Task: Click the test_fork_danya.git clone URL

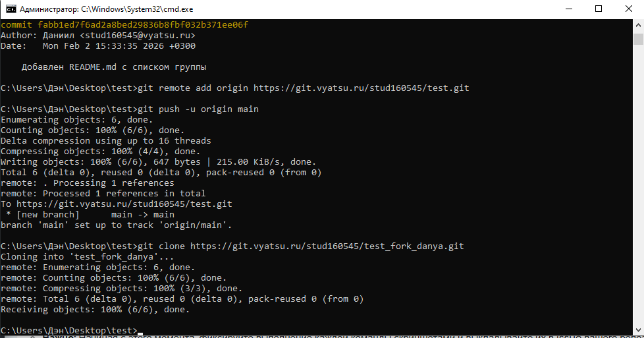Action: [327, 246]
